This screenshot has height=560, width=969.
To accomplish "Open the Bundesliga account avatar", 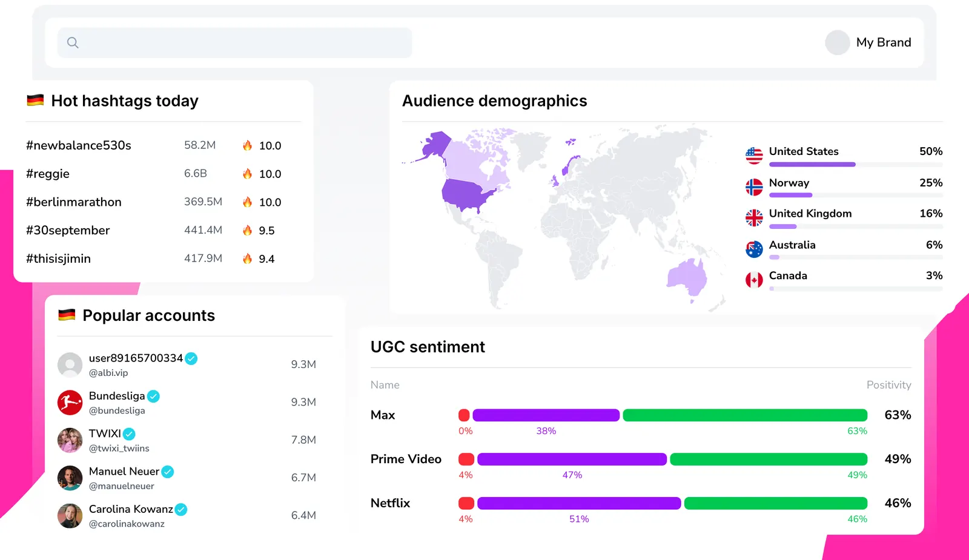I will pyautogui.click(x=70, y=403).
